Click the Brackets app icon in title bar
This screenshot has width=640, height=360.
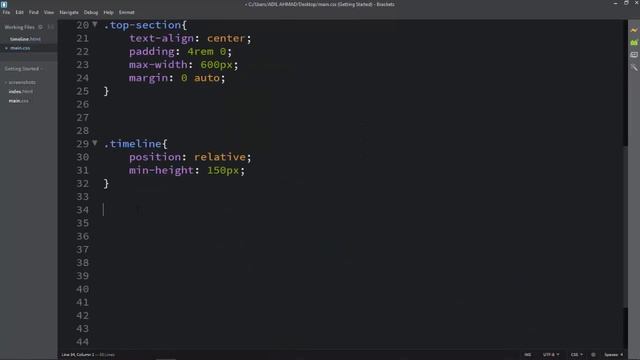tap(4, 4)
